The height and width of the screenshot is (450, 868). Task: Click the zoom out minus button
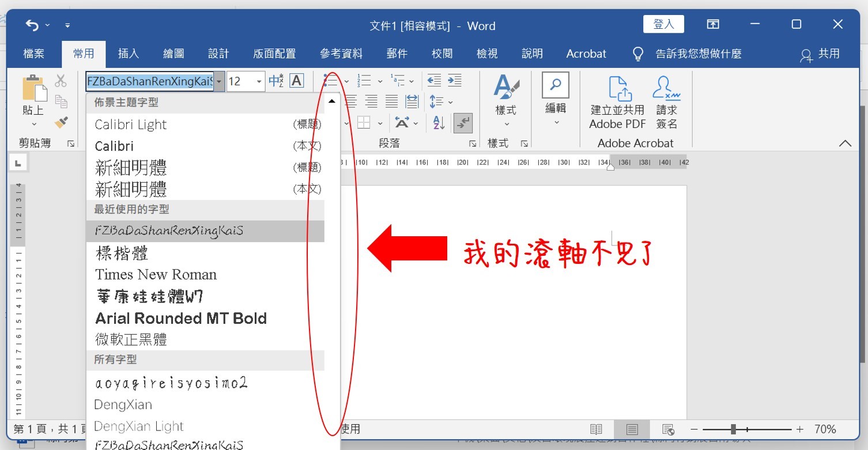(694, 429)
